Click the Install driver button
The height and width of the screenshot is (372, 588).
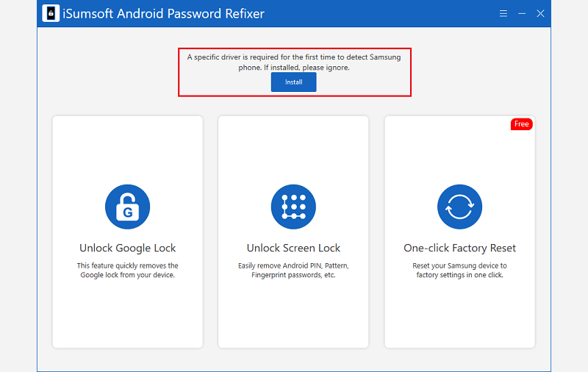(293, 82)
